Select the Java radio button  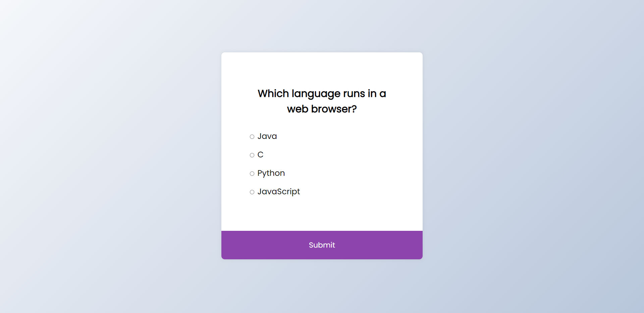tap(252, 137)
